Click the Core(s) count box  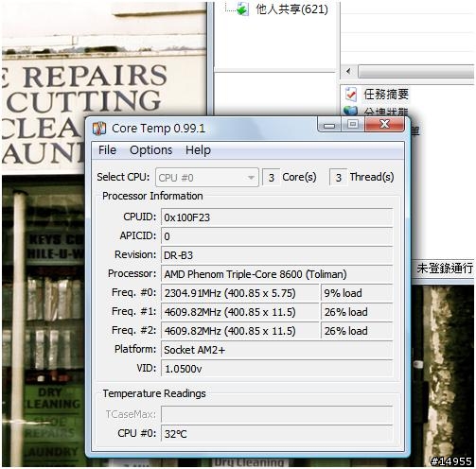coord(271,178)
